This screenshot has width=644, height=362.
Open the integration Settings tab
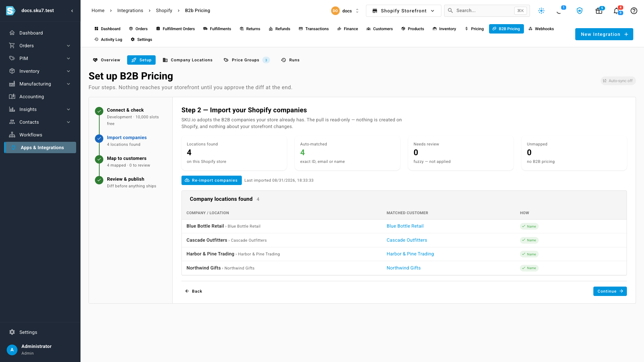click(x=141, y=40)
